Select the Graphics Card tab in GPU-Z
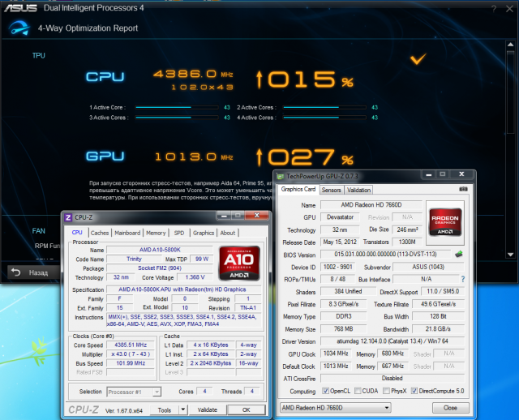Image resolution: width=519 pixels, height=420 pixels. (x=298, y=189)
